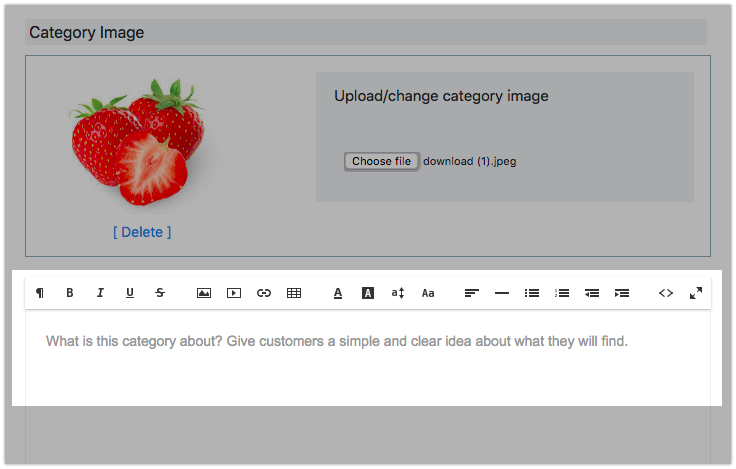Insert a table in the editor
Viewport: 736px width, 469px height.
(294, 293)
